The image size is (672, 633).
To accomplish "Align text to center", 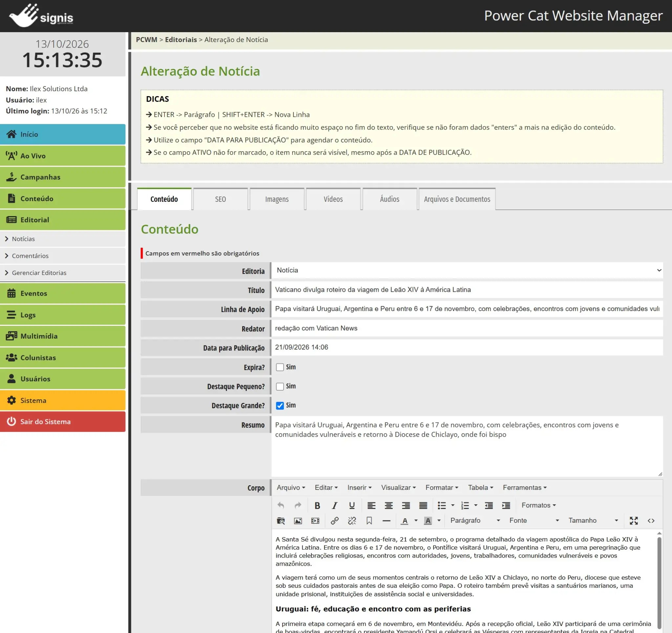I will click(388, 505).
